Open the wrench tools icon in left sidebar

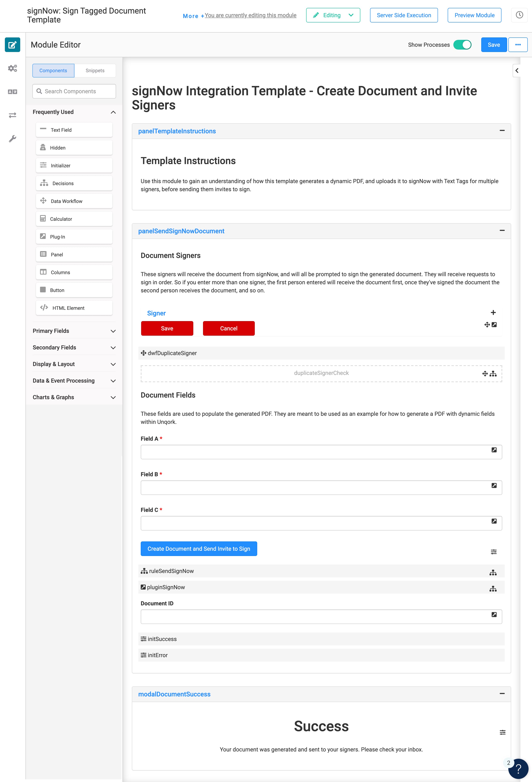tap(13, 139)
